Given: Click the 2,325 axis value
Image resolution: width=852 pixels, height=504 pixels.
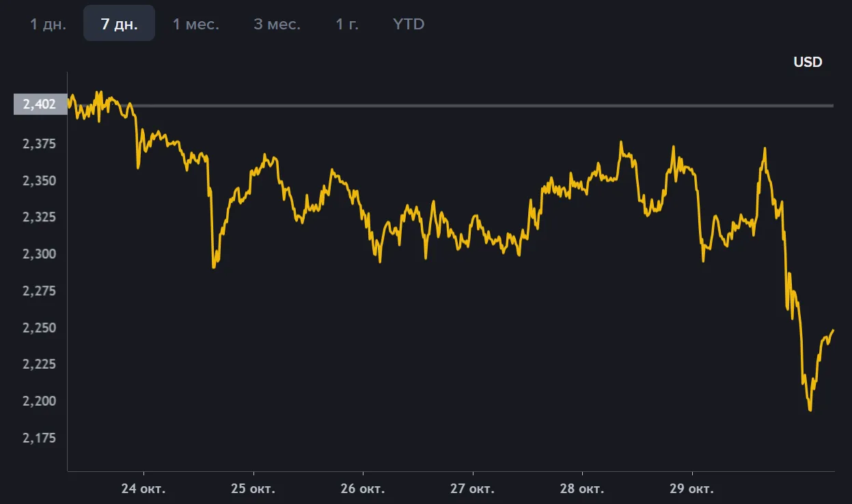Looking at the screenshot, I should point(40,217).
